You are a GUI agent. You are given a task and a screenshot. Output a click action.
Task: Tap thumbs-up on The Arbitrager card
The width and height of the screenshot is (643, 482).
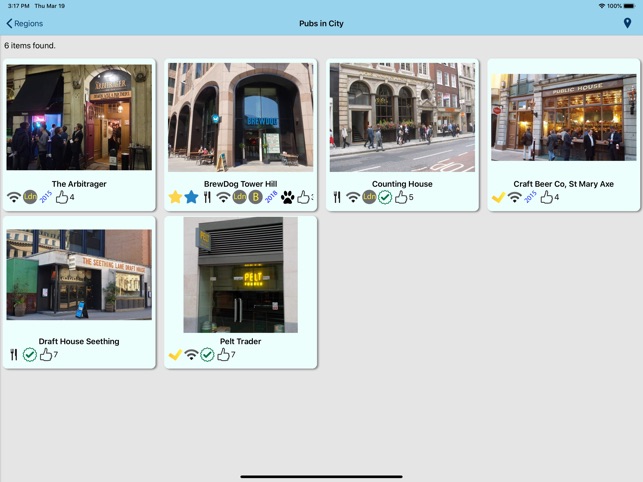pos(62,197)
